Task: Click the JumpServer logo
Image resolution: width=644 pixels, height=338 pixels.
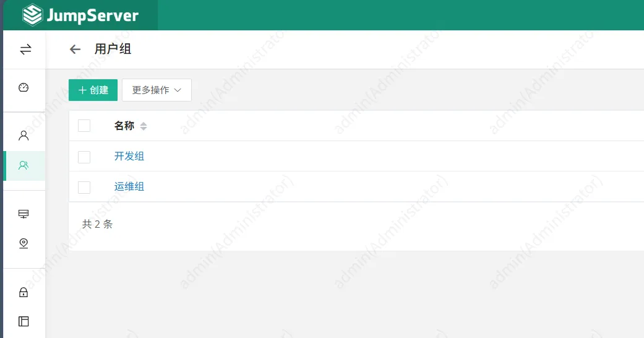Action: [x=80, y=15]
